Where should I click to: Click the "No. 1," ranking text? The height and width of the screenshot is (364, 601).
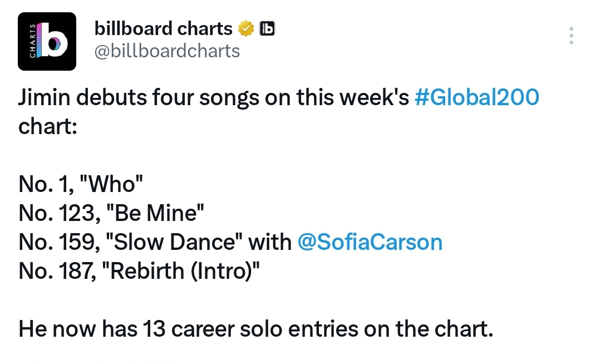point(46,184)
